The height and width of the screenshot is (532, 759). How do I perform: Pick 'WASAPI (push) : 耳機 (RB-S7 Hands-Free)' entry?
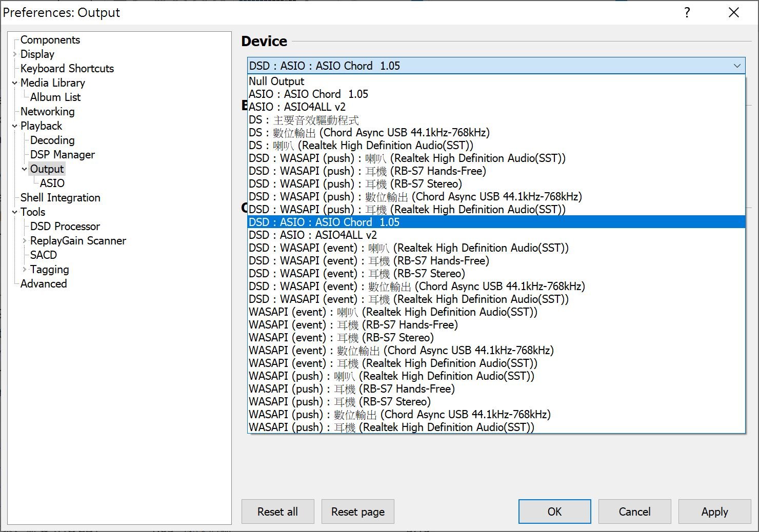[496, 388]
